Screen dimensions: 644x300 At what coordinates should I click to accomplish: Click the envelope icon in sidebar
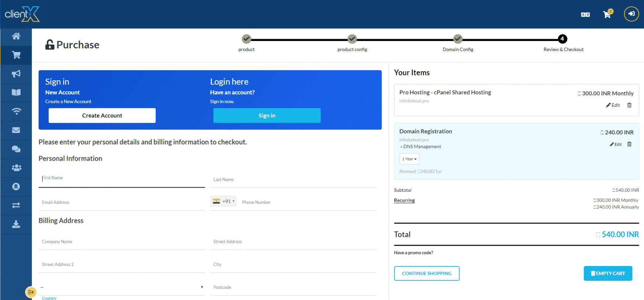pyautogui.click(x=16, y=130)
